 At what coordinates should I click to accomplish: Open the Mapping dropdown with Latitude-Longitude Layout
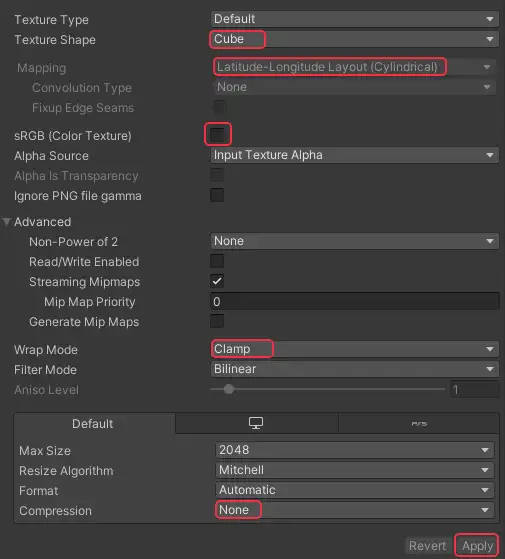pyautogui.click(x=355, y=67)
